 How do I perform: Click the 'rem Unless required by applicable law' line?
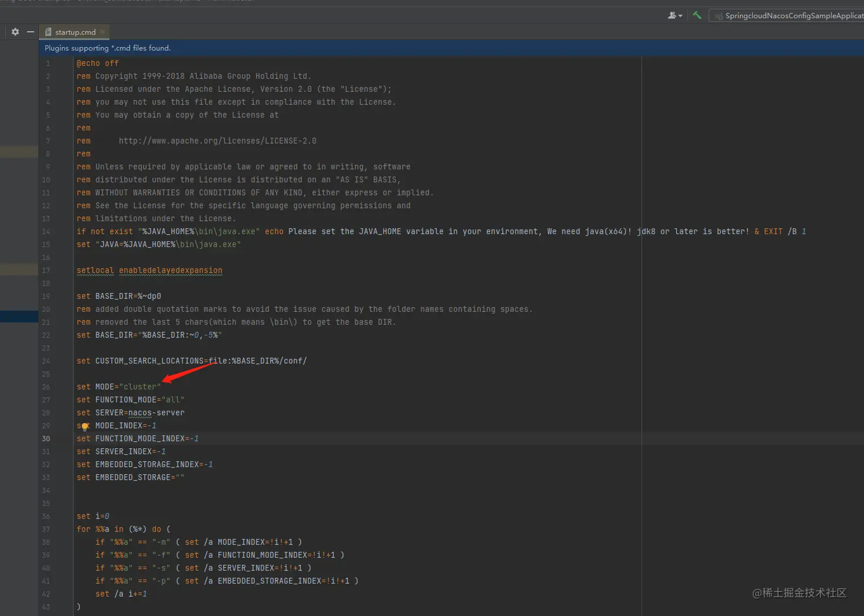(244, 167)
